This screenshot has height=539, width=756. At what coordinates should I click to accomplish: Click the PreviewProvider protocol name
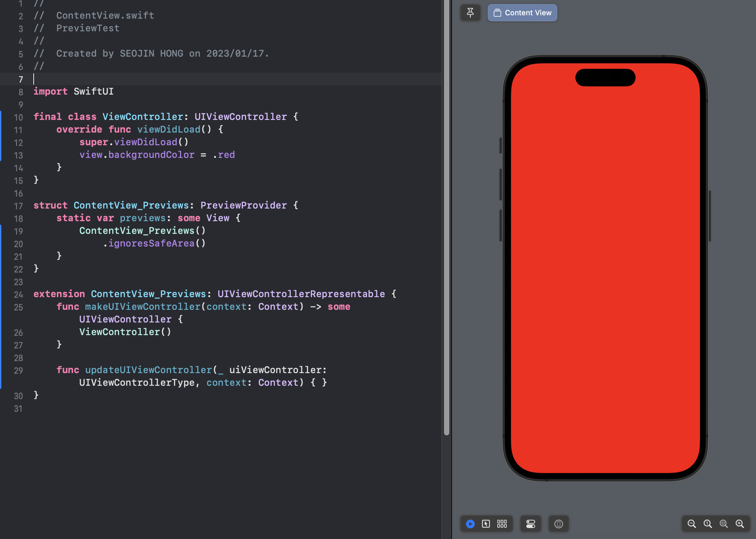[243, 205]
